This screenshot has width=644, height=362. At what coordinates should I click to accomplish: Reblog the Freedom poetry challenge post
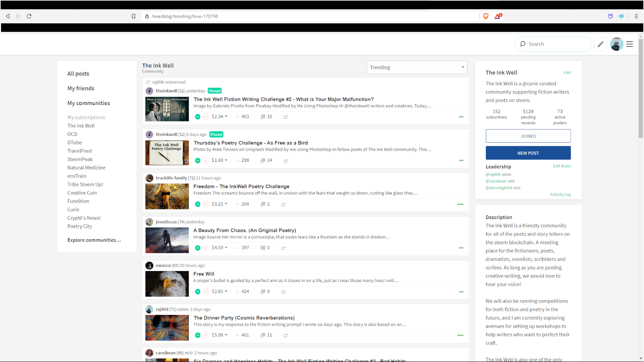coord(283,205)
